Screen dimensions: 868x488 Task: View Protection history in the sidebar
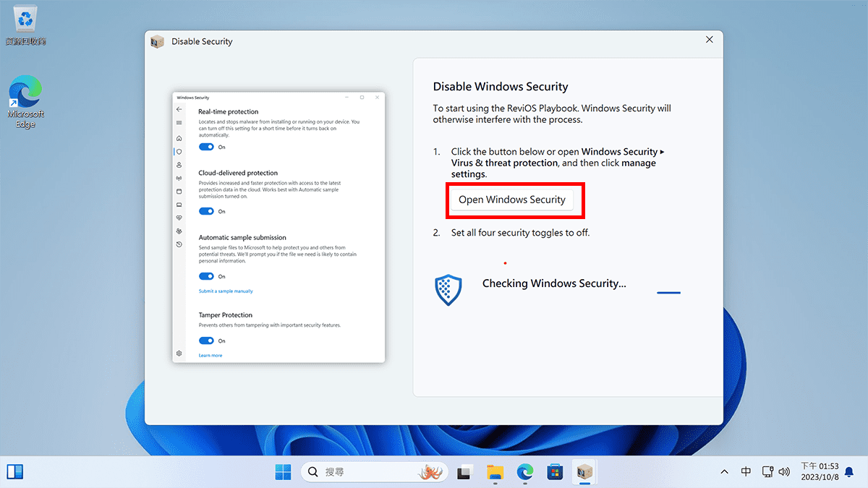coord(179,244)
